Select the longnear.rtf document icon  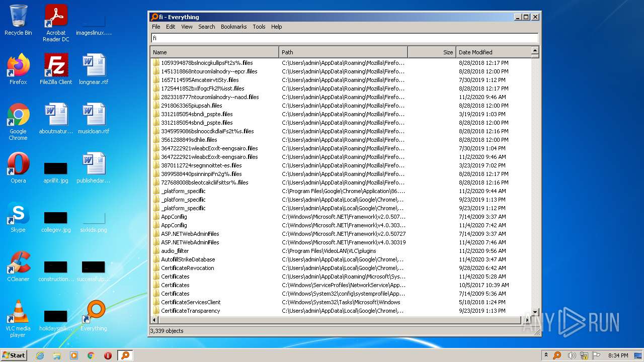(x=94, y=69)
